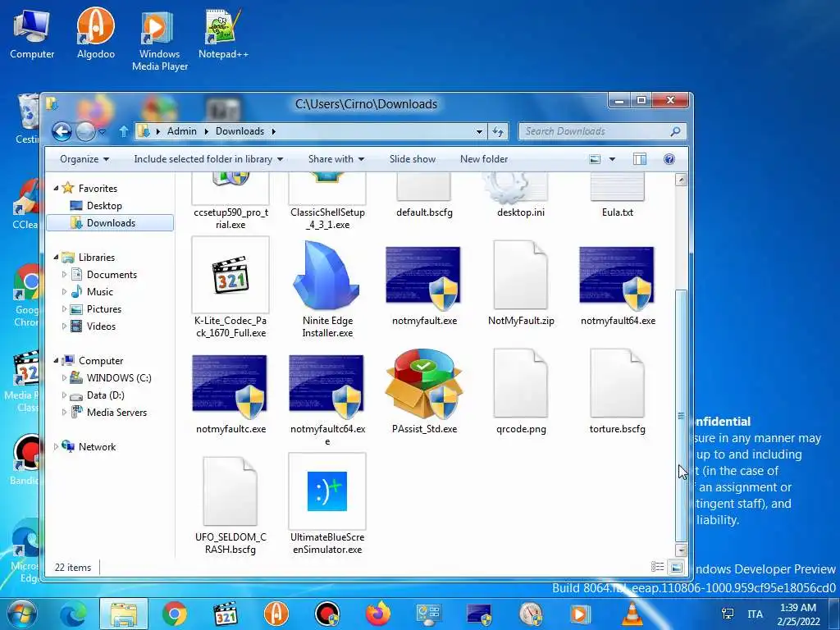Screen dimensions: 840x630
Task: Click the taskbar clock showing 1:39 AM
Action: pyautogui.click(x=798, y=614)
